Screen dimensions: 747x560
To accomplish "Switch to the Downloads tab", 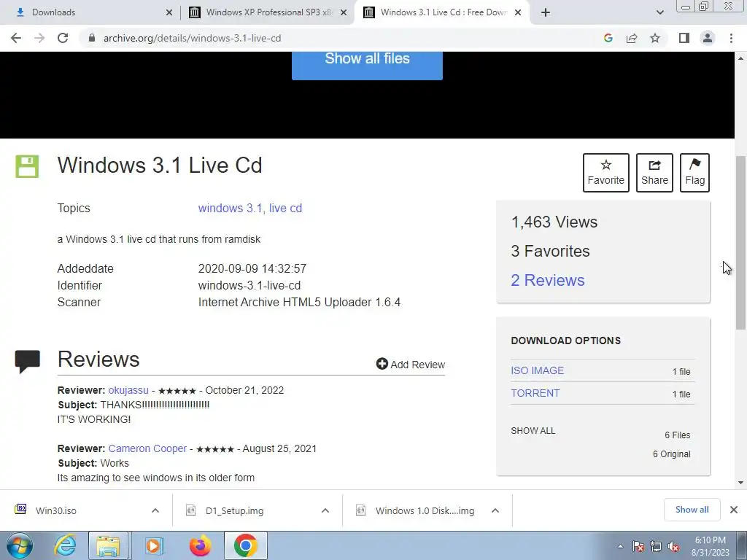I will pyautogui.click(x=90, y=12).
